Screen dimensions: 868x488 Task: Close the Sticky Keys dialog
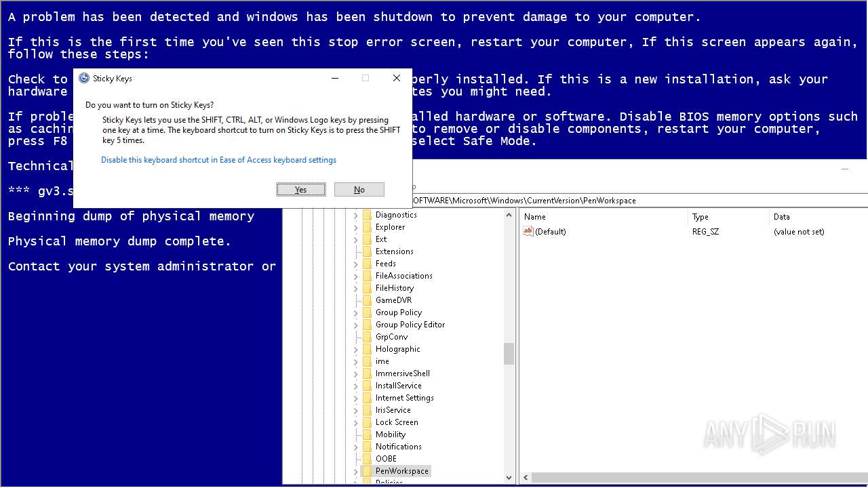pos(397,78)
